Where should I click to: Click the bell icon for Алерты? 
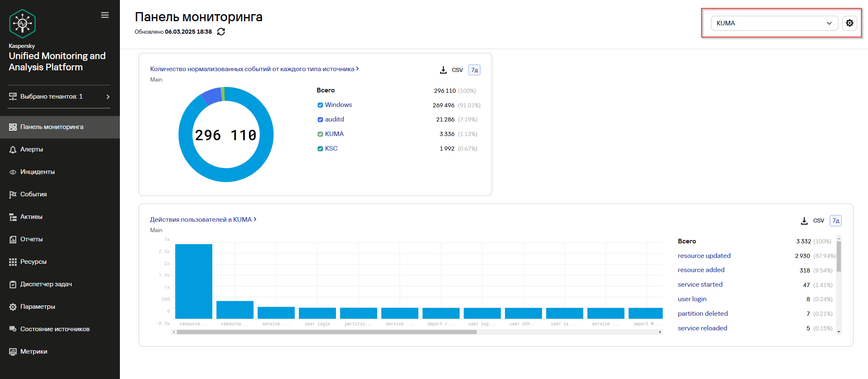pos(13,149)
